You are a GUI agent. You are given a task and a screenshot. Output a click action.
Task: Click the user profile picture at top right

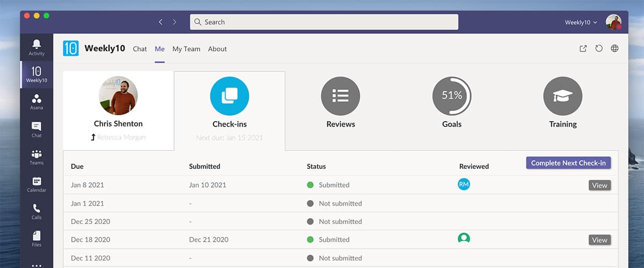[613, 22]
